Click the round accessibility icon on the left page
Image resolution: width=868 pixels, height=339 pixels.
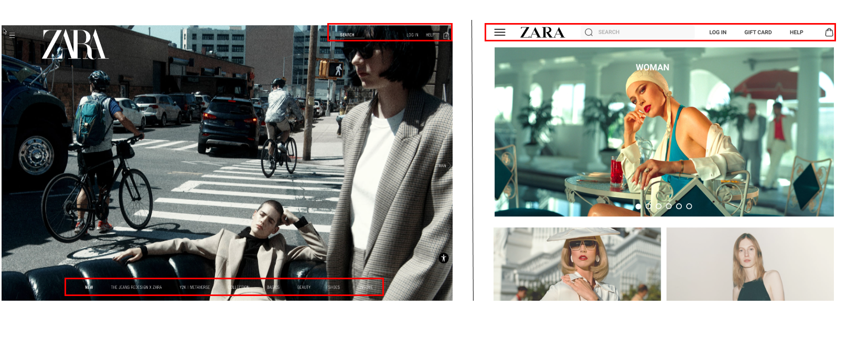(x=444, y=258)
